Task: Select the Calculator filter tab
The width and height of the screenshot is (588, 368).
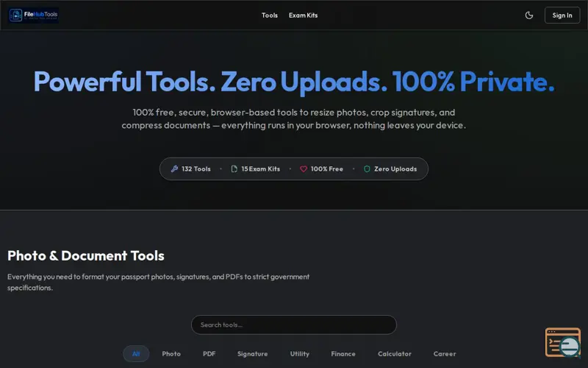Action: (x=395, y=354)
